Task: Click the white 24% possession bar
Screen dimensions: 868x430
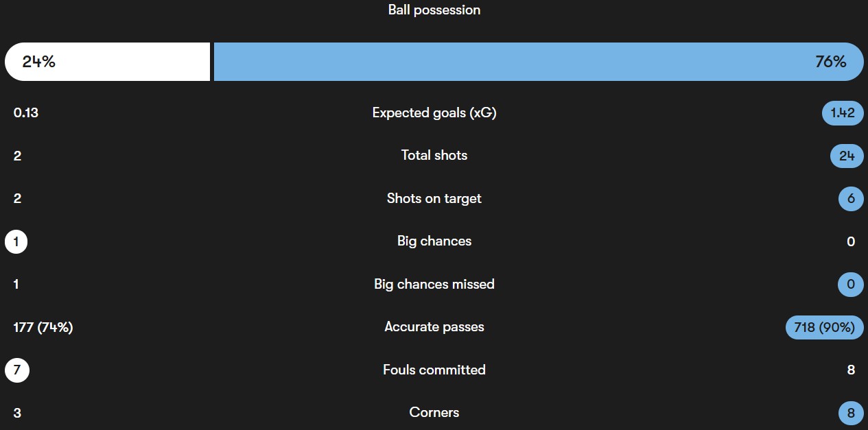Action: click(107, 62)
